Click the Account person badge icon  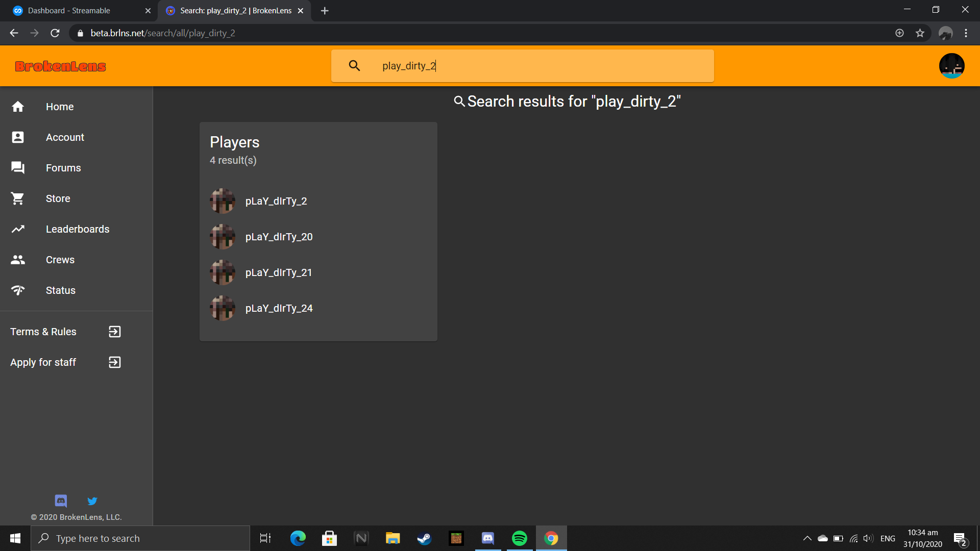[18, 137]
